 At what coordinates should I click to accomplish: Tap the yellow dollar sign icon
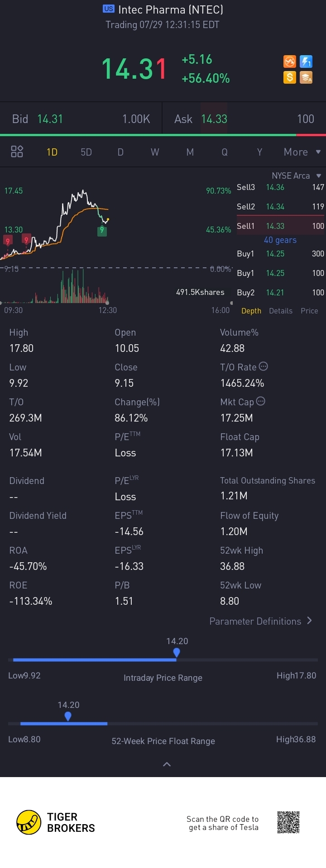tap(290, 77)
